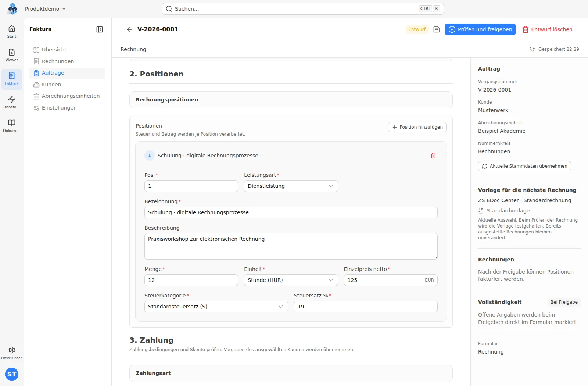
Task: Click Prüfen und freigeben button
Action: [480, 29]
